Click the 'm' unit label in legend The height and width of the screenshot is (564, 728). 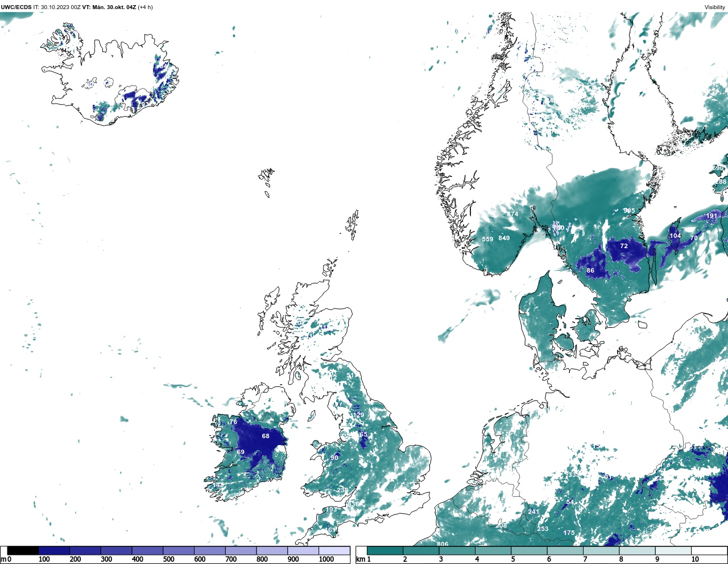3,559
